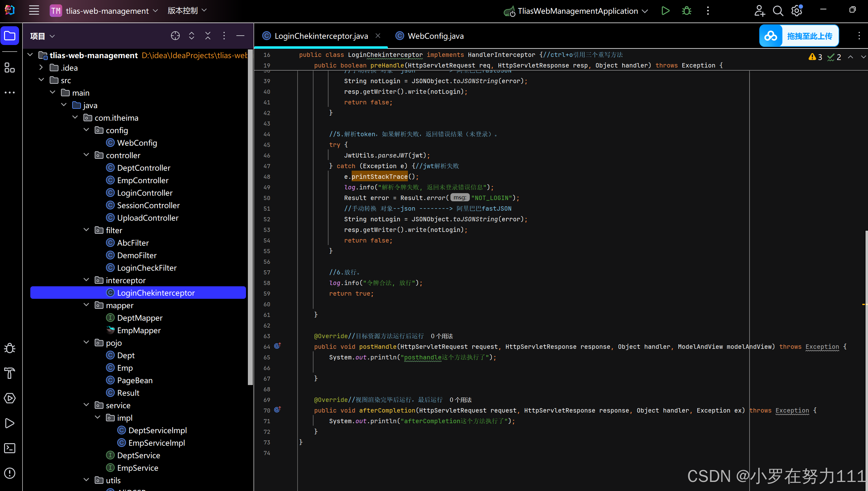Screen dimensions: 868x491
Task: Hide the project panel with minimize dash
Action: point(240,36)
